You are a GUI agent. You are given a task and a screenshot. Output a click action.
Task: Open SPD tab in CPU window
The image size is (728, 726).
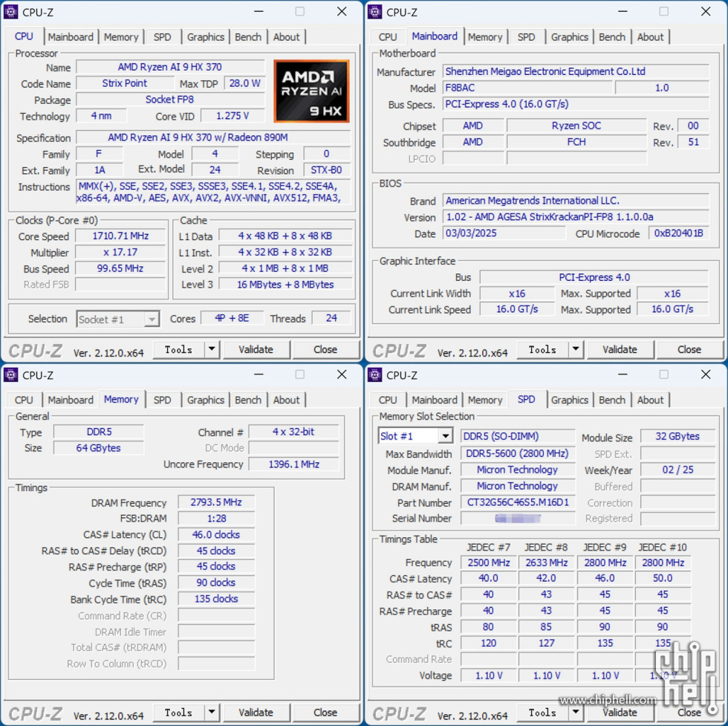click(x=162, y=37)
